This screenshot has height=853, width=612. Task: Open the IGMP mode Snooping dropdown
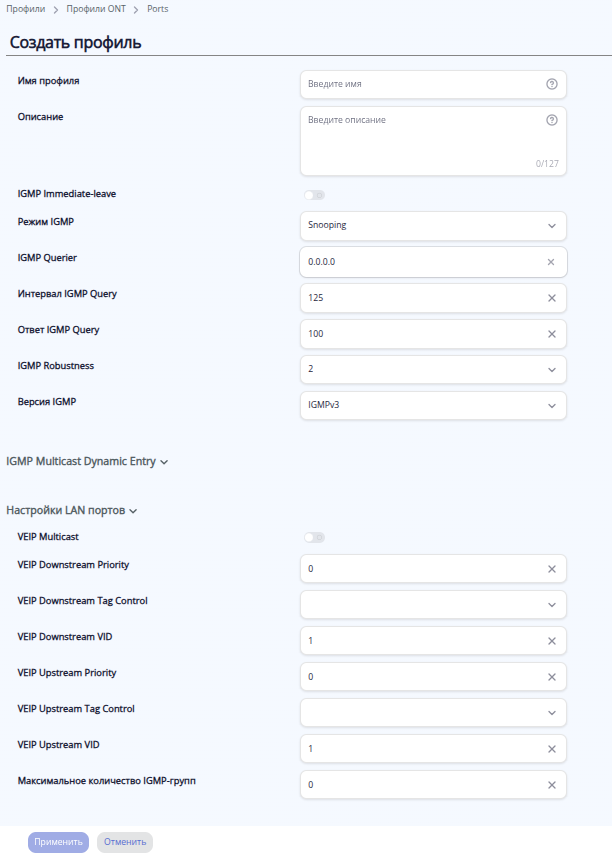pyautogui.click(x=433, y=226)
